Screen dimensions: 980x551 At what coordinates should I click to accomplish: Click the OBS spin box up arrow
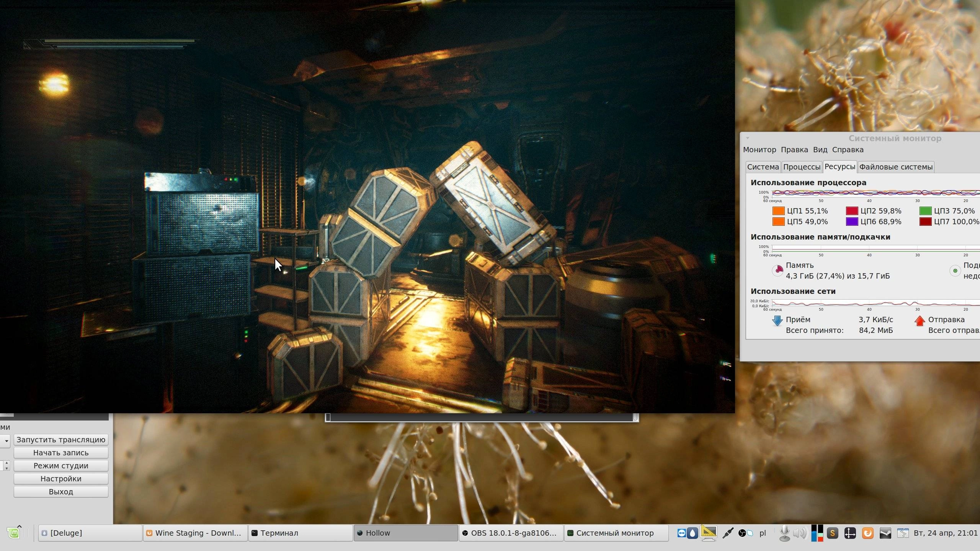pyautogui.click(x=6, y=463)
